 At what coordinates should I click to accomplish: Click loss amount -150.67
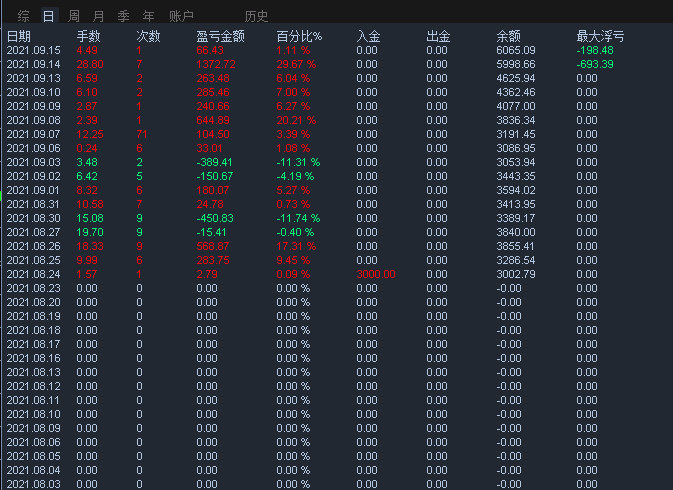pos(215,176)
